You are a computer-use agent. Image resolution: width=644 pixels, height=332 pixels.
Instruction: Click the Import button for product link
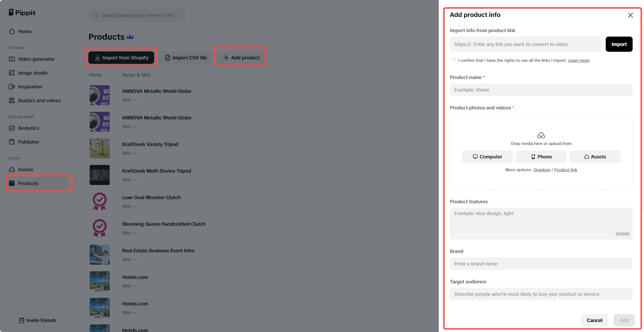(619, 44)
